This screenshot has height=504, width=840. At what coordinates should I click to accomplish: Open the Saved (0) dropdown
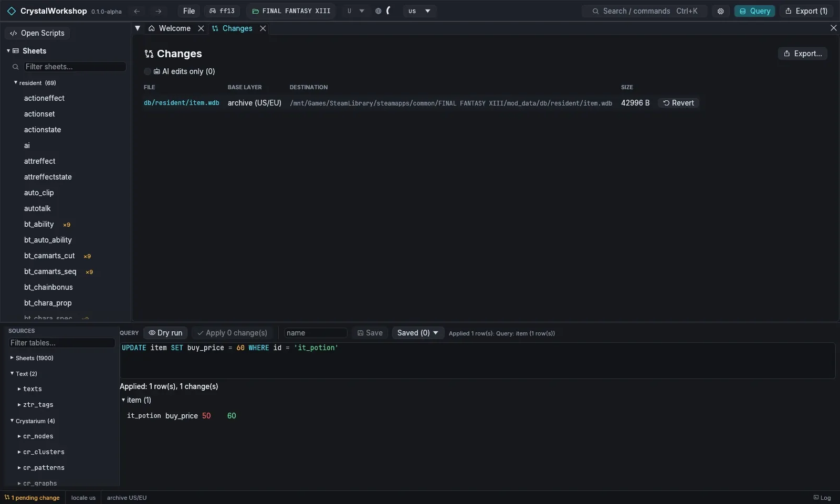click(x=418, y=333)
